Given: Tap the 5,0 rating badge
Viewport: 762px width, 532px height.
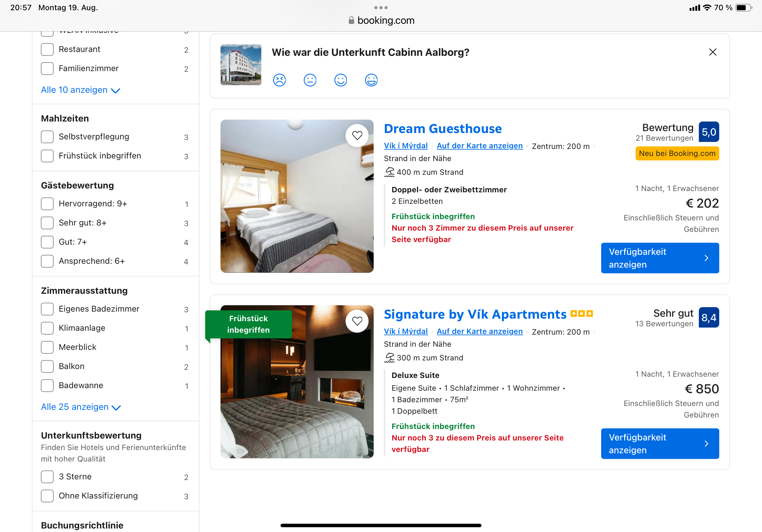Looking at the screenshot, I should (x=709, y=132).
